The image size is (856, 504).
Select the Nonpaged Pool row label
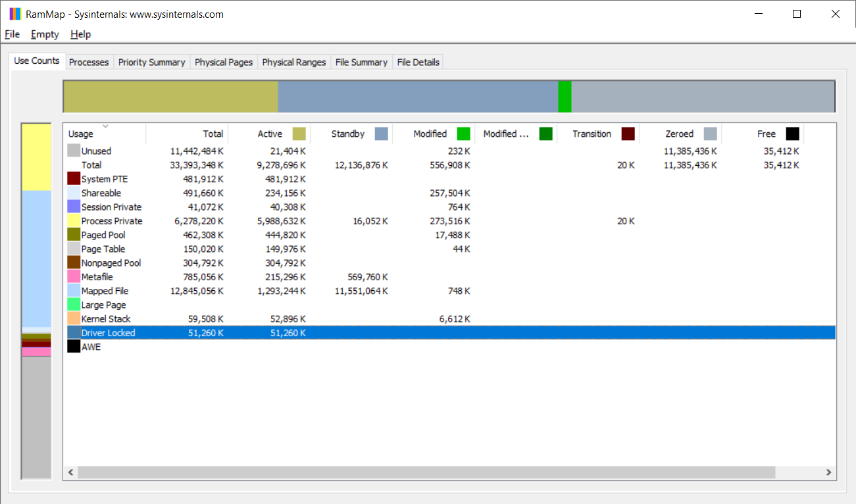click(x=111, y=263)
